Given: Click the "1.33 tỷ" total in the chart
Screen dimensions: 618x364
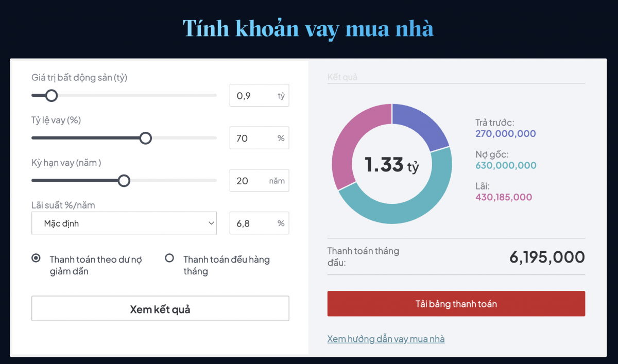Looking at the screenshot, I should coord(392,164).
